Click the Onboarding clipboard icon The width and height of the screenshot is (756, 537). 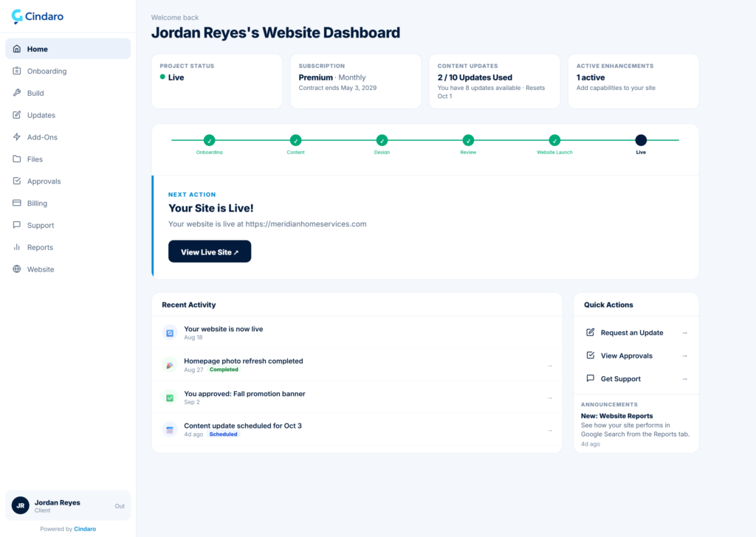17,71
